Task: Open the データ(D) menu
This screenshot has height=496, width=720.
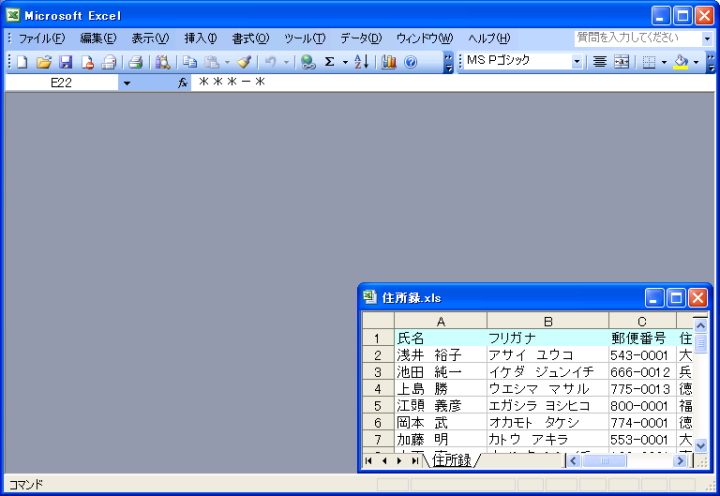Action: [x=361, y=38]
